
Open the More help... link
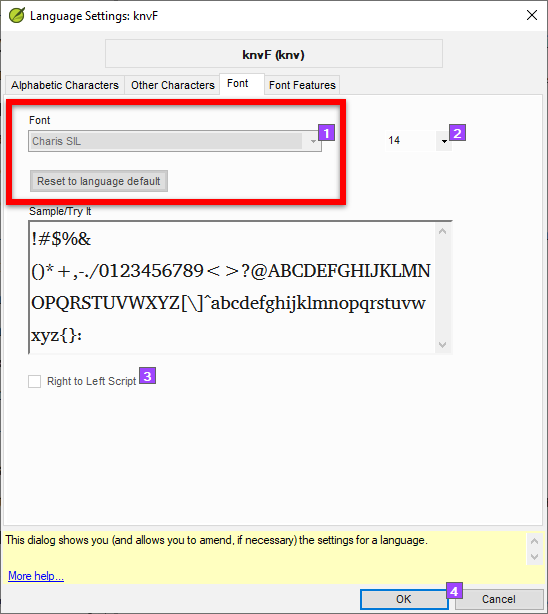(36, 576)
